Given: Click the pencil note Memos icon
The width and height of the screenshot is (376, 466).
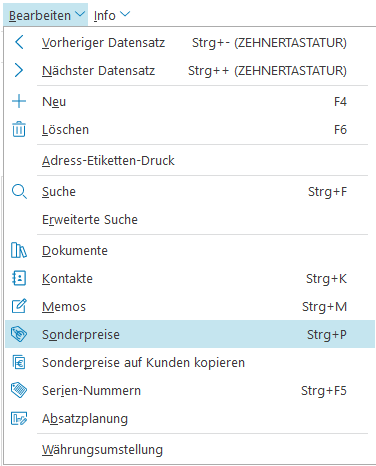Looking at the screenshot, I should pos(19,306).
